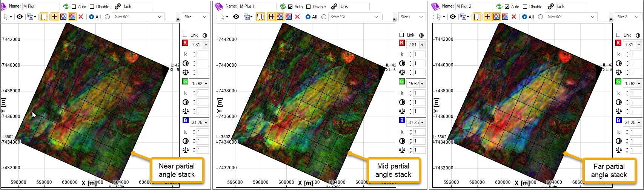This screenshot has width=644, height=190.
Task: Select the All radio button in M Plot 2
Action: click(x=524, y=17)
